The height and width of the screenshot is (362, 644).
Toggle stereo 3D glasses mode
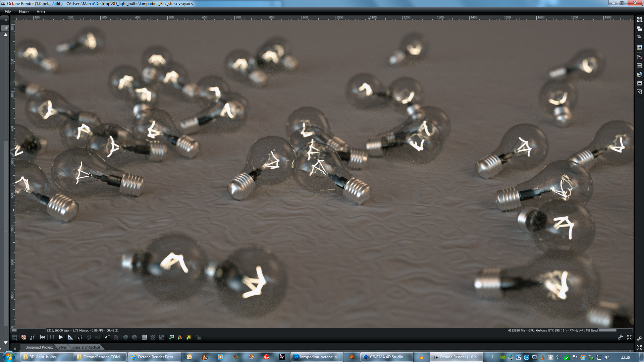(x=116, y=338)
